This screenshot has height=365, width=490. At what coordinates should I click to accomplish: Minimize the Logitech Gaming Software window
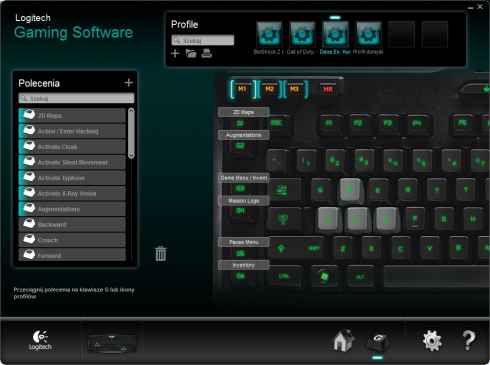click(x=470, y=7)
